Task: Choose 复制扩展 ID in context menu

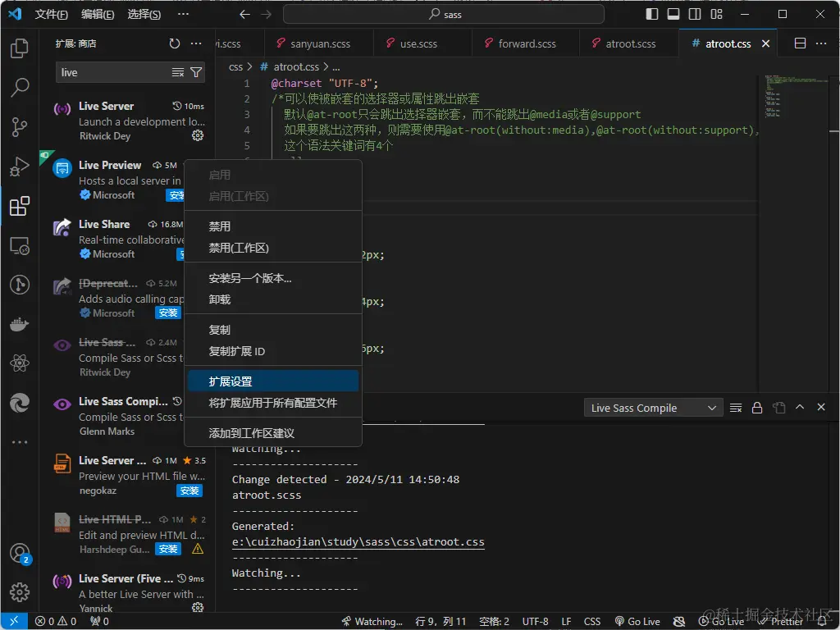Action: pyautogui.click(x=273, y=351)
